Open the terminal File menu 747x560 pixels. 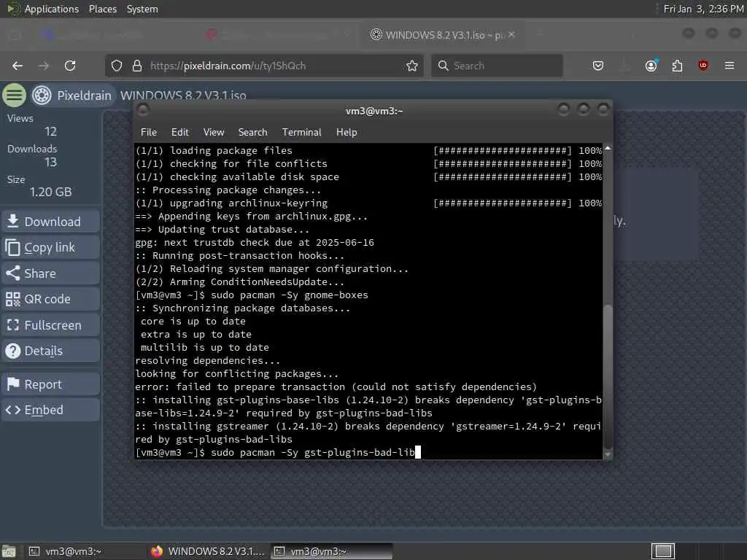point(149,133)
